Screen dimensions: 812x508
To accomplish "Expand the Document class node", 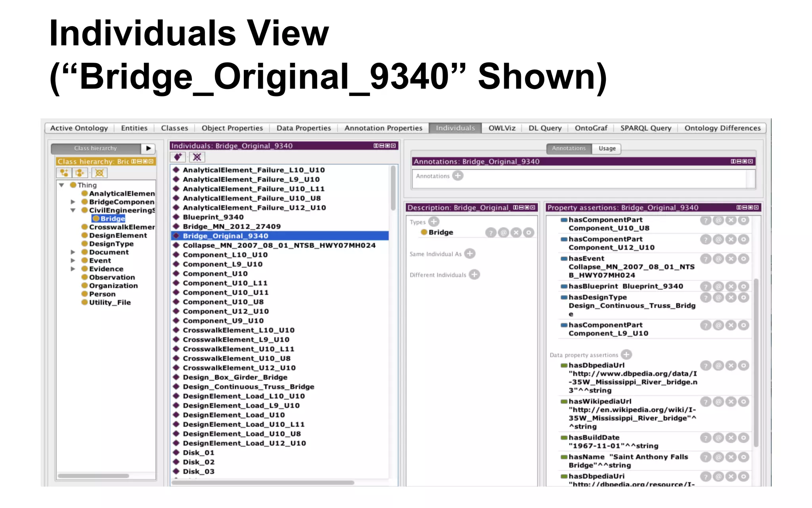I will coord(73,252).
